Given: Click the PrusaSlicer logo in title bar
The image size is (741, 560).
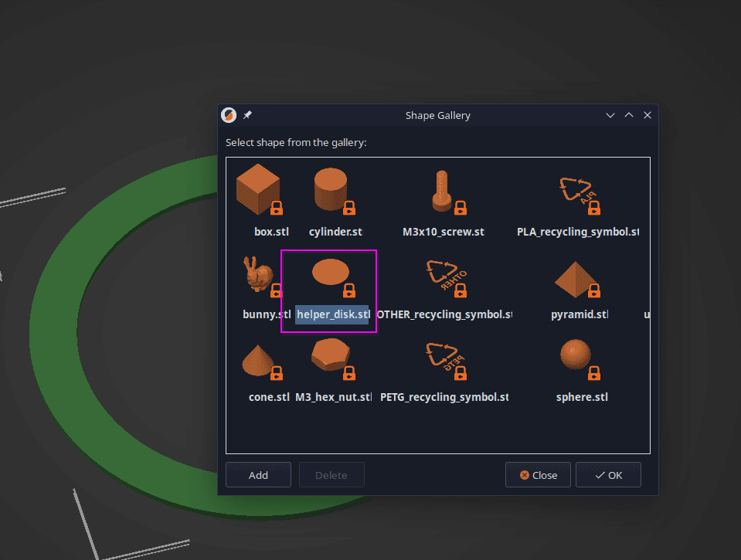Looking at the screenshot, I should (x=229, y=115).
